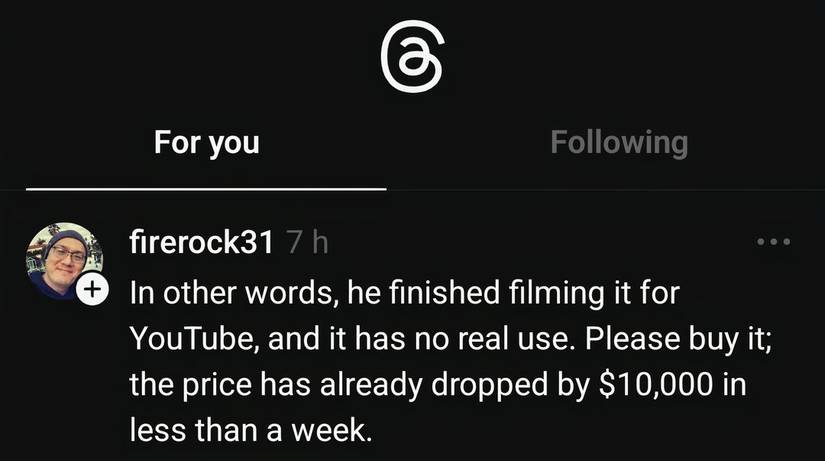This screenshot has height=461, width=825.
Task: Select the For you tab
Action: pyautogui.click(x=207, y=143)
